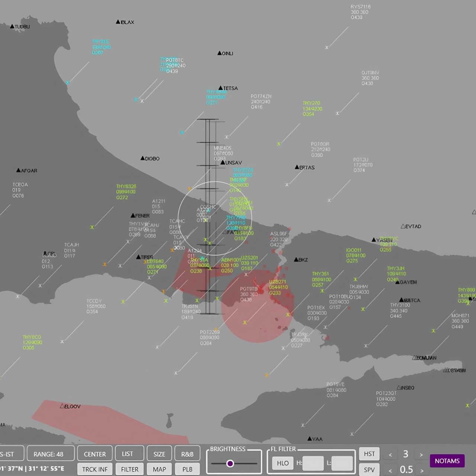Screen dimensions: 476x476
Task: Click the FL filter H: input field
Action: (x=313, y=463)
